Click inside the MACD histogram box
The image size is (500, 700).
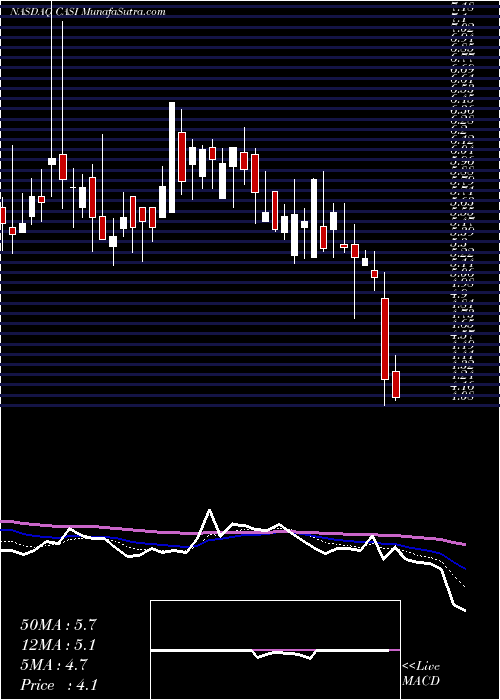coord(275,650)
